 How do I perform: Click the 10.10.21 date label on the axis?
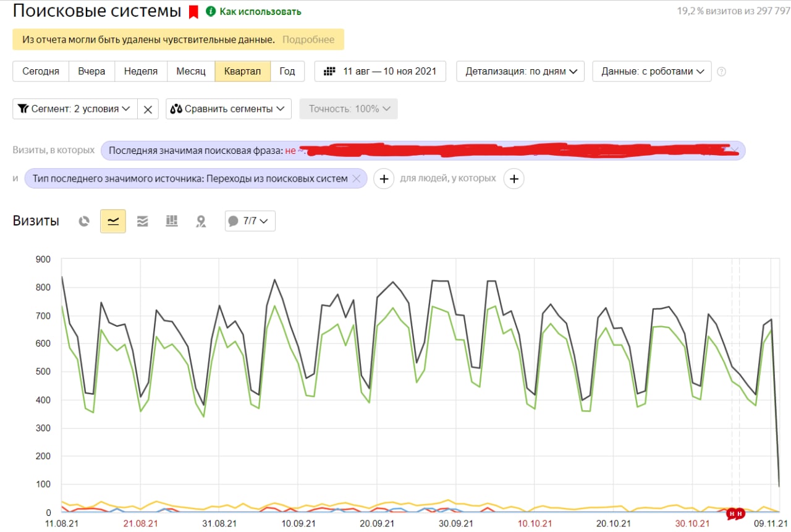click(535, 523)
